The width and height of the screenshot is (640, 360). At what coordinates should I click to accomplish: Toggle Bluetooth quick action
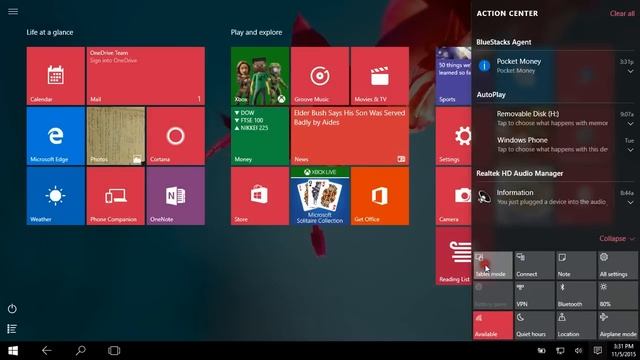pyautogui.click(x=576, y=296)
